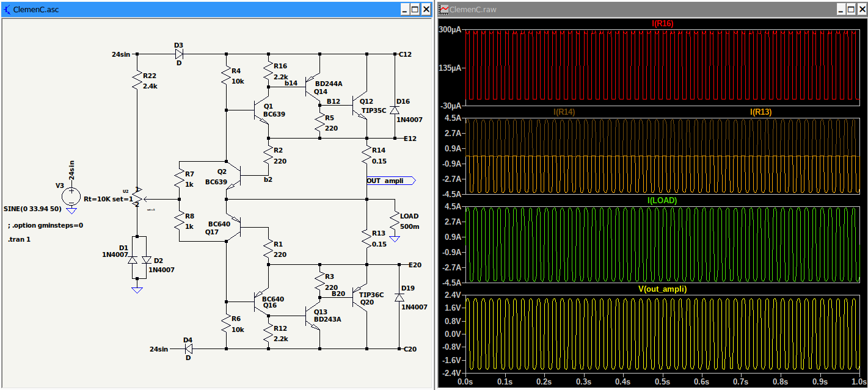Click the I(R14) trace label
868x390 pixels.
[564, 112]
